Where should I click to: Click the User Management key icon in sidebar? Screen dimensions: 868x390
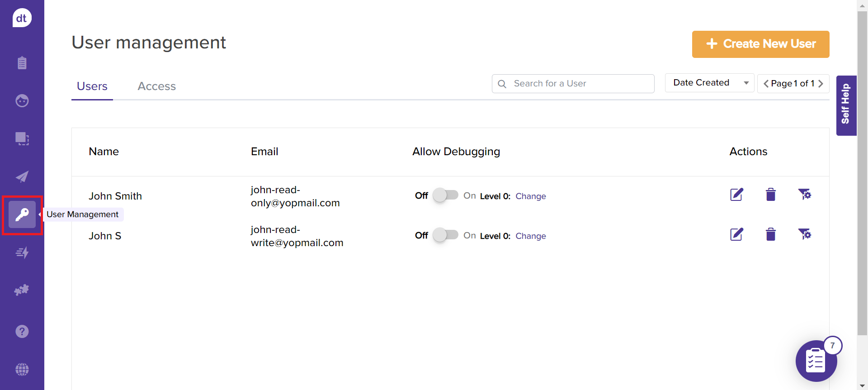click(22, 214)
